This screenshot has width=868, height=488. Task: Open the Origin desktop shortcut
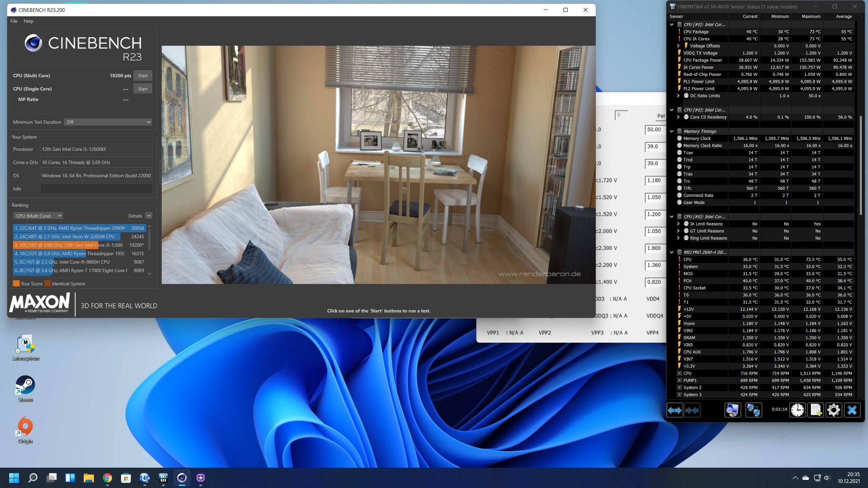tap(25, 430)
